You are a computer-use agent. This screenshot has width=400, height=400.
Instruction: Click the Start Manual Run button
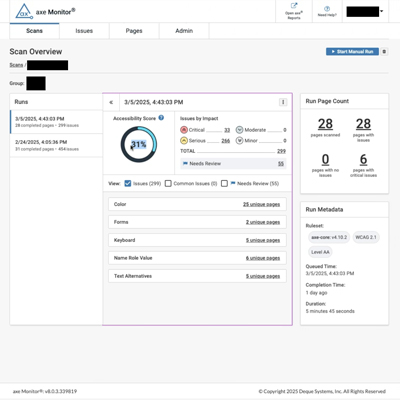352,52
